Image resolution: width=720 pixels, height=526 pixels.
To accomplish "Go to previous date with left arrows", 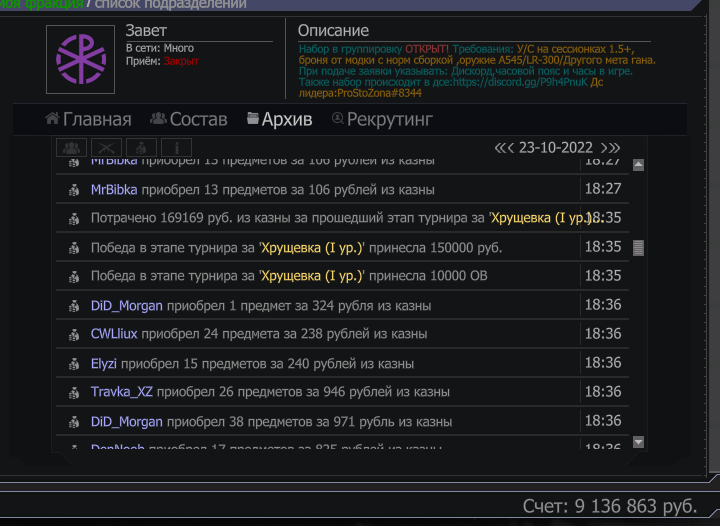I will pos(504,148).
